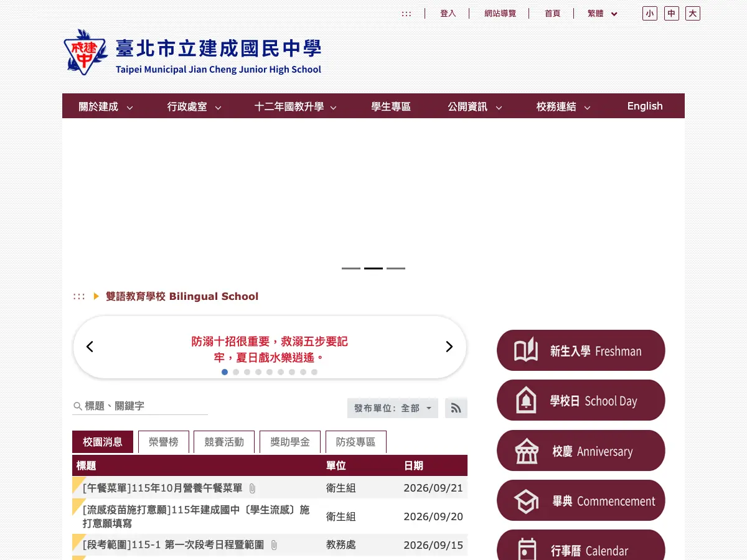The width and height of the screenshot is (747, 560).
Task: Click the RSS feed icon
Action: 456,408
